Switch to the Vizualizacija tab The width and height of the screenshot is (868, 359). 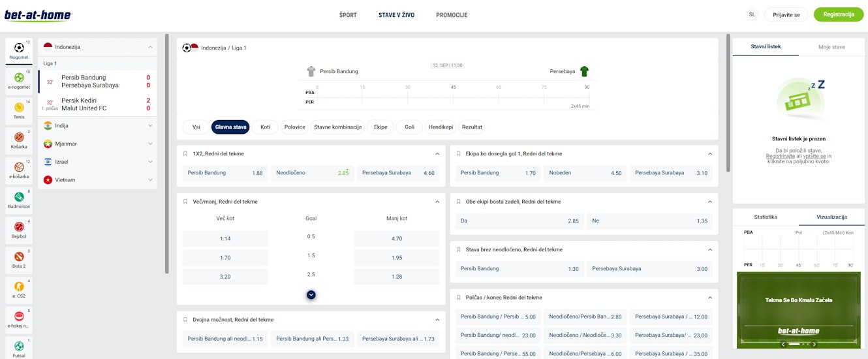(832, 217)
